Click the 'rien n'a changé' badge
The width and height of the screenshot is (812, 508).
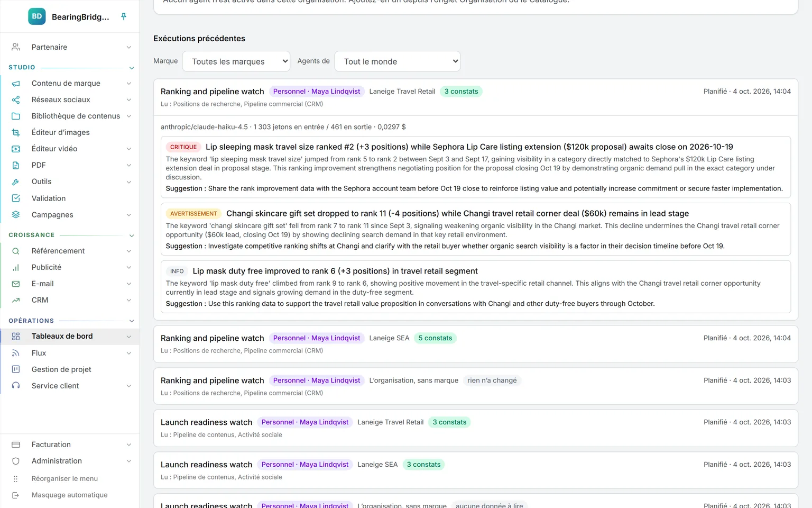coord(492,380)
